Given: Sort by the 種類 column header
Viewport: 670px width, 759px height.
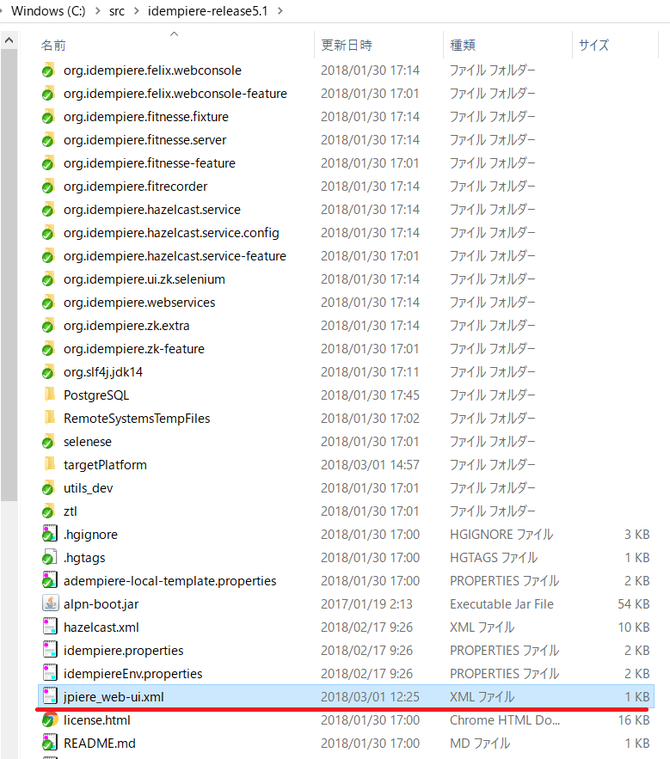Looking at the screenshot, I should click(x=463, y=45).
